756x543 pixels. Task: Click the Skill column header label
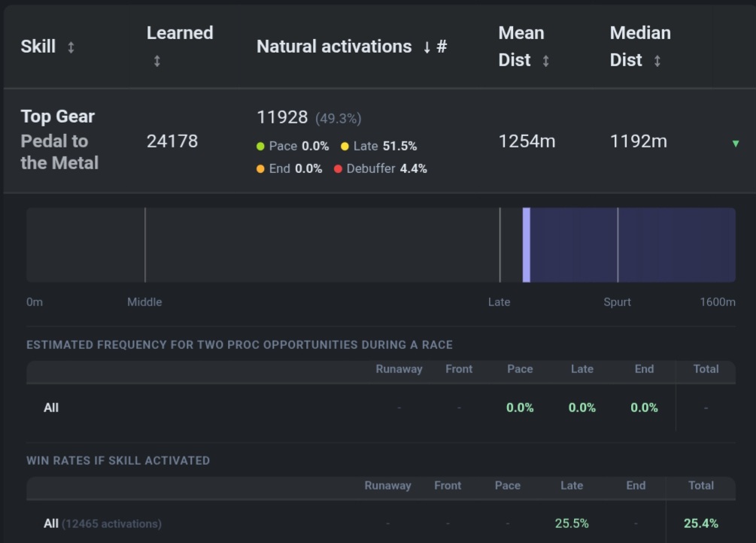click(38, 47)
